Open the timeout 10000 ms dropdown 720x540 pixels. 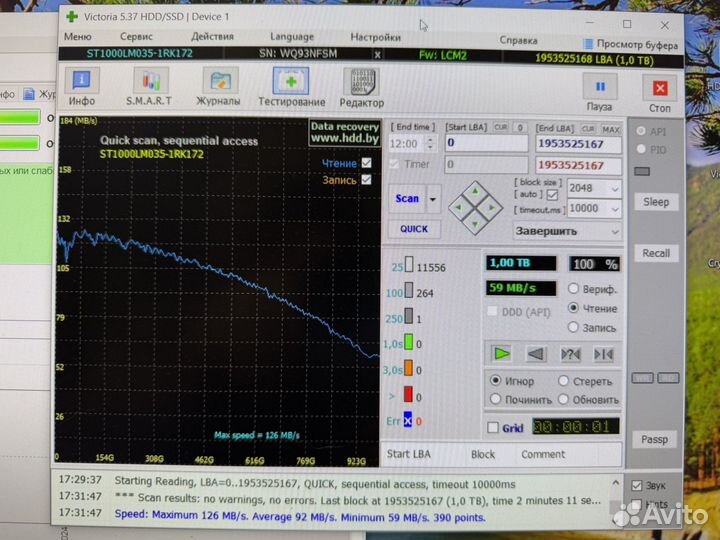click(x=614, y=208)
